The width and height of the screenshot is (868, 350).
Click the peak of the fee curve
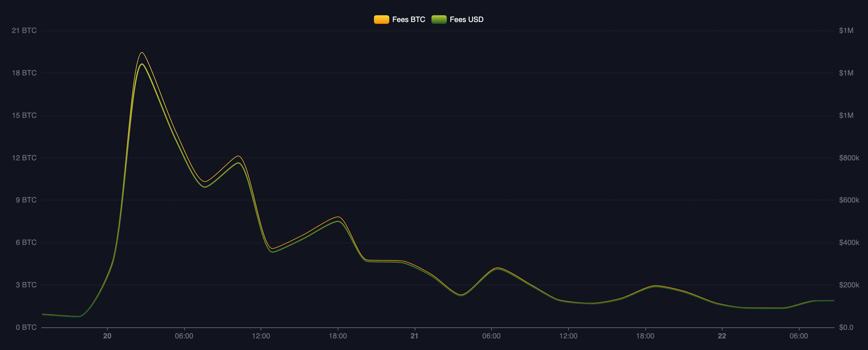point(142,53)
